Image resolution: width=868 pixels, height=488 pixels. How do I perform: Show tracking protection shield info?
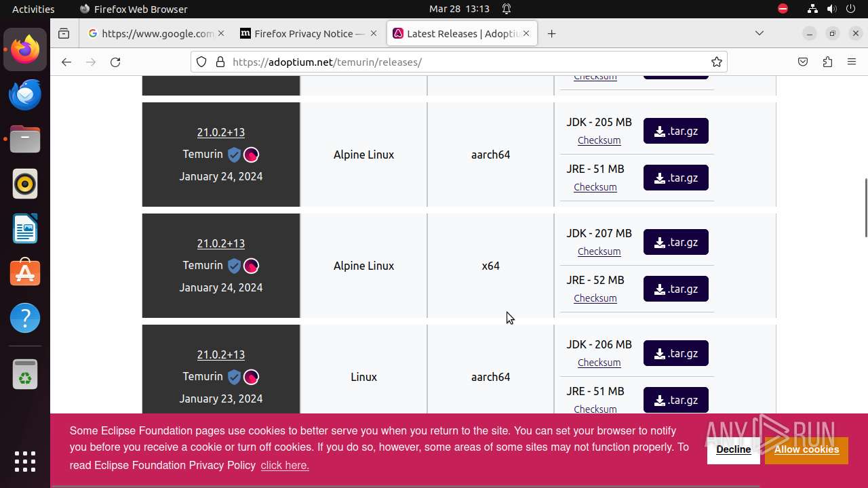[x=201, y=62]
